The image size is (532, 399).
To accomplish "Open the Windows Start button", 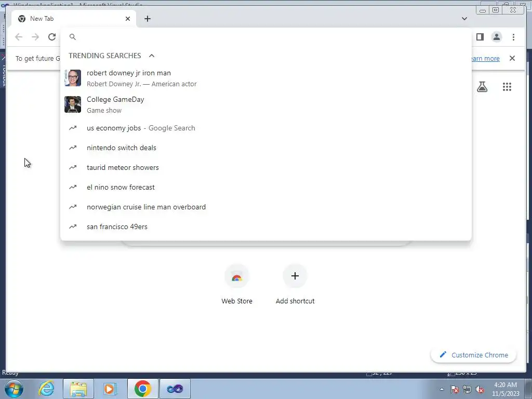I will point(14,389).
